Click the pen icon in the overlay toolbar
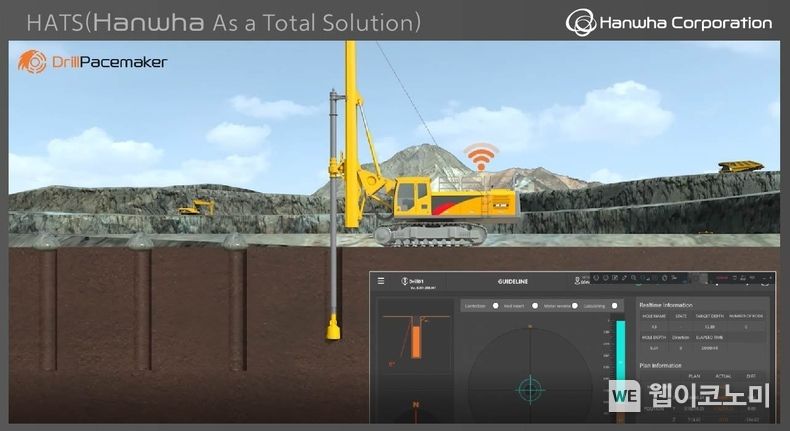This screenshot has width=790, height=431. [x=624, y=278]
